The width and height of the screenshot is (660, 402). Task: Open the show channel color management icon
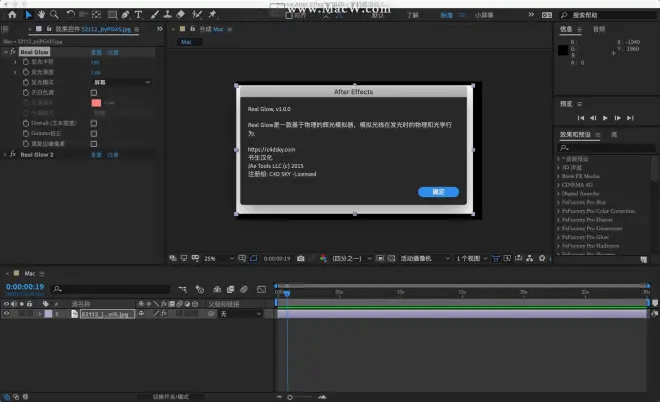pyautogui.click(x=323, y=258)
